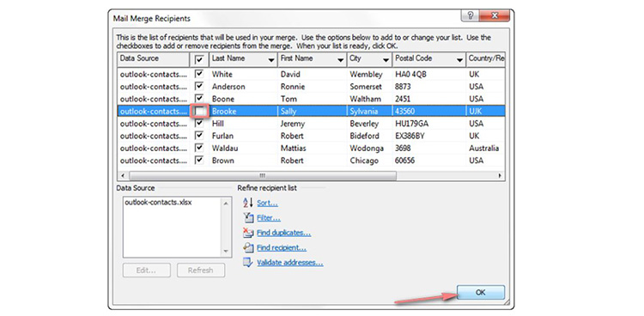
Task: Uncheck the Brown Robert Chicago checkbox
Action: pyautogui.click(x=199, y=161)
